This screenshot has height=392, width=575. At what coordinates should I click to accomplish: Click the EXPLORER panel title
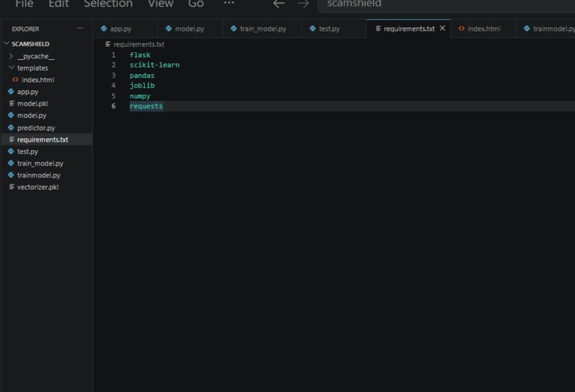pyautogui.click(x=25, y=29)
